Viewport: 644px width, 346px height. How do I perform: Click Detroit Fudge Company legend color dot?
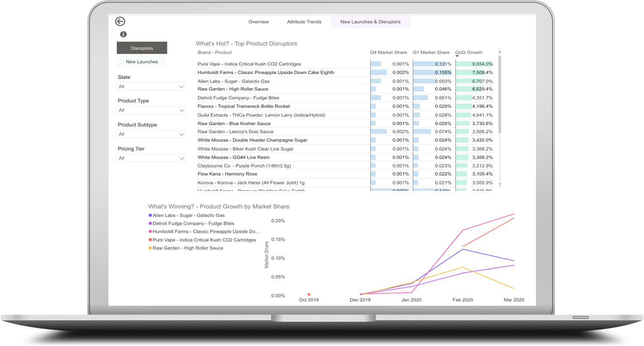click(150, 223)
